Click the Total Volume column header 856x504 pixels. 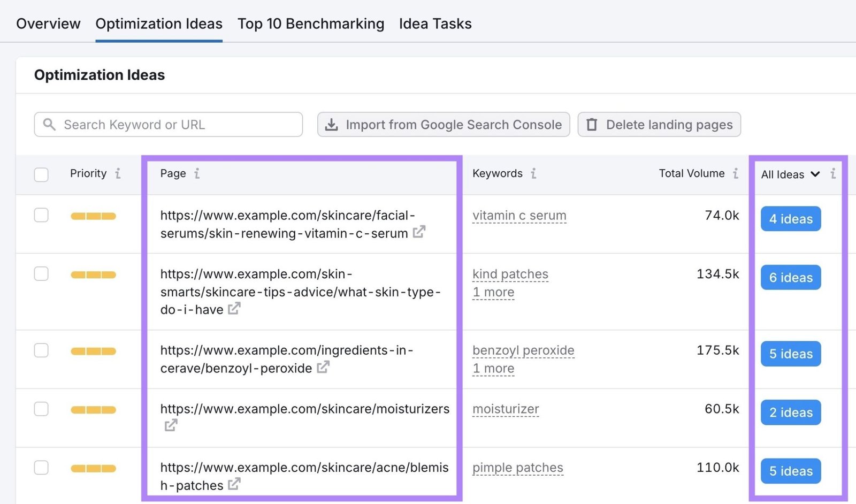[691, 173]
